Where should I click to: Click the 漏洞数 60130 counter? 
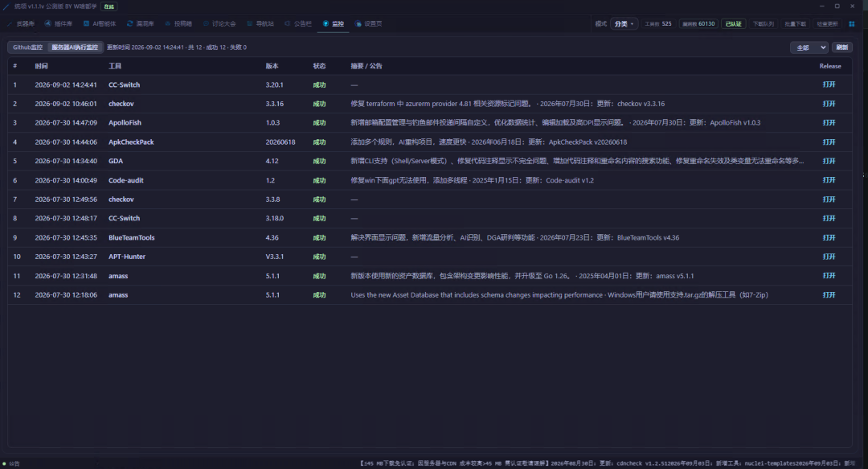(x=698, y=24)
